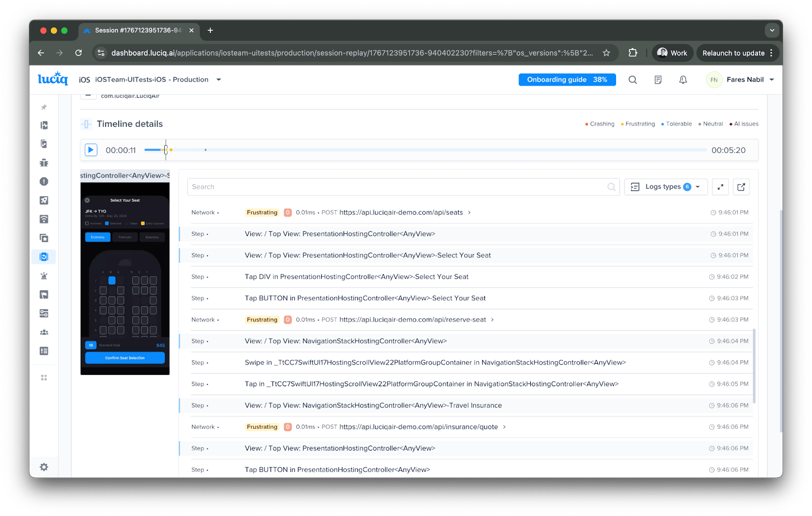Expand the api/seats network request chevron
Image resolution: width=812 pixels, height=516 pixels.
pos(469,213)
